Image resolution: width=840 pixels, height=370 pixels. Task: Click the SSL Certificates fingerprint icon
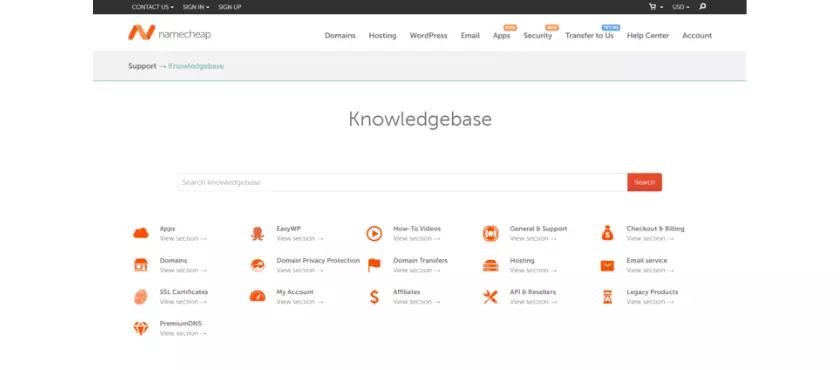pyautogui.click(x=141, y=297)
